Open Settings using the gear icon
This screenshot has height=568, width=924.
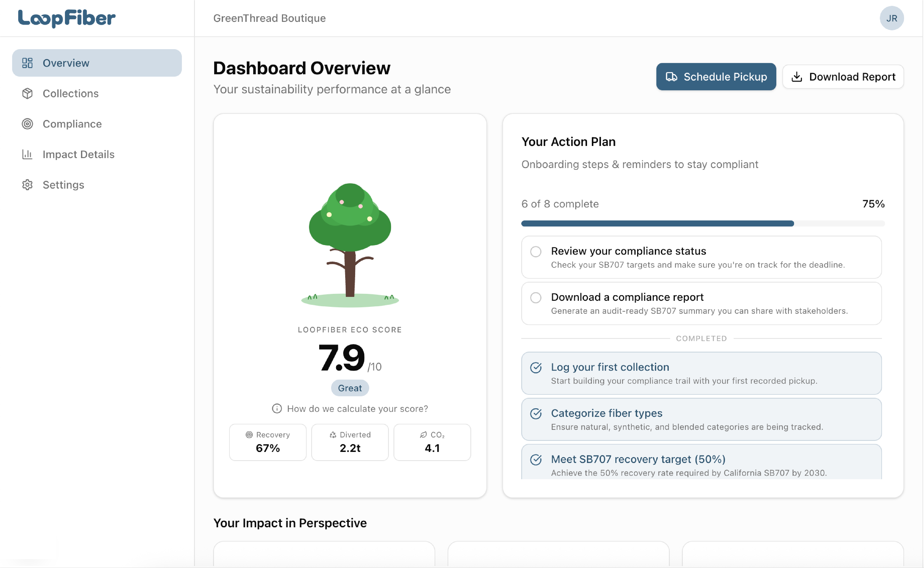[x=27, y=185]
